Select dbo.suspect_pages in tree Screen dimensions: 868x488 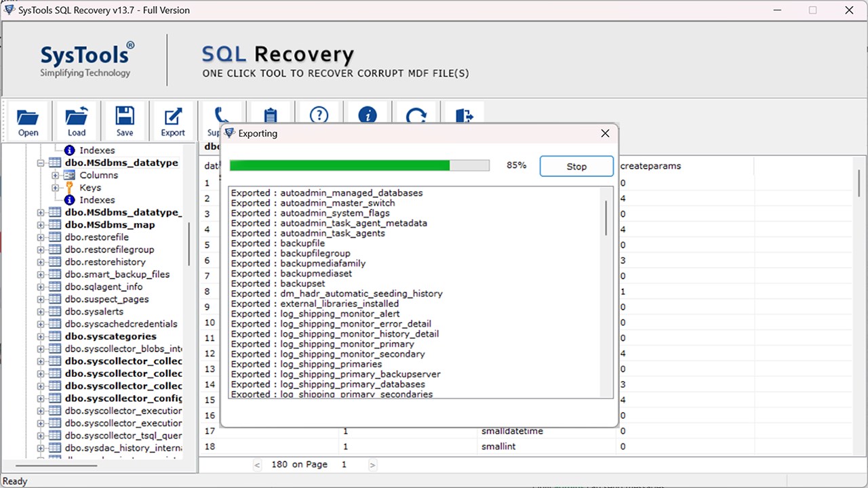pyautogui.click(x=107, y=299)
